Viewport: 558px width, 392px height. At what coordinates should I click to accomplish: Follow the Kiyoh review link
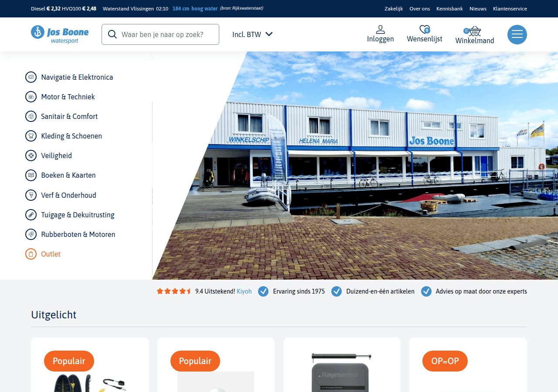coord(244,291)
